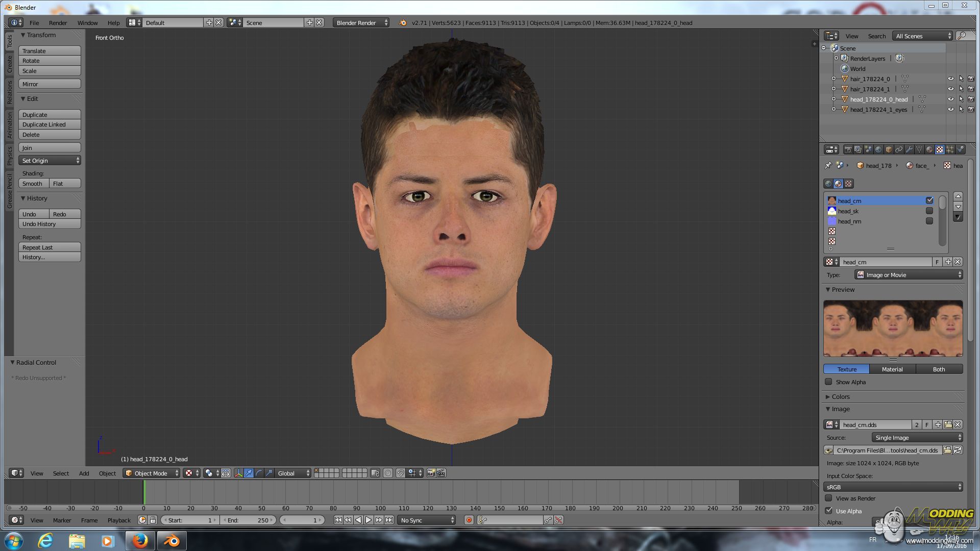Click the record keyframe button in timeline
The width and height of the screenshot is (980, 551).
click(x=469, y=520)
